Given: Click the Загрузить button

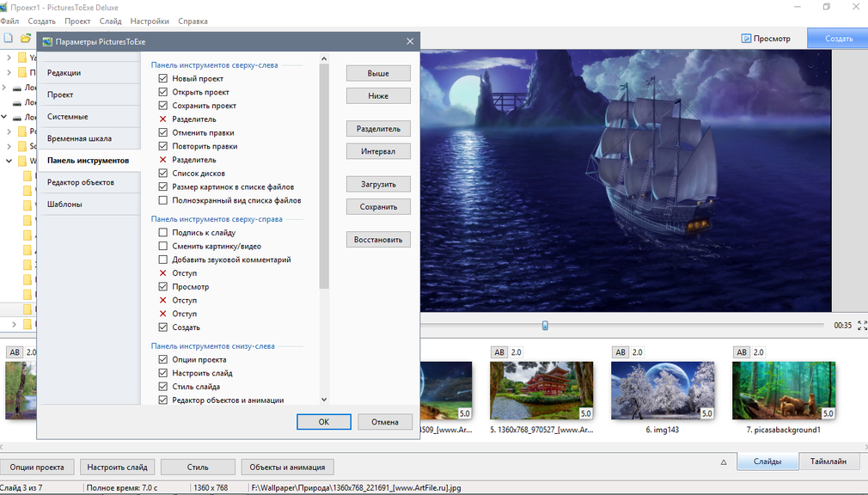Looking at the screenshot, I should coord(378,185).
